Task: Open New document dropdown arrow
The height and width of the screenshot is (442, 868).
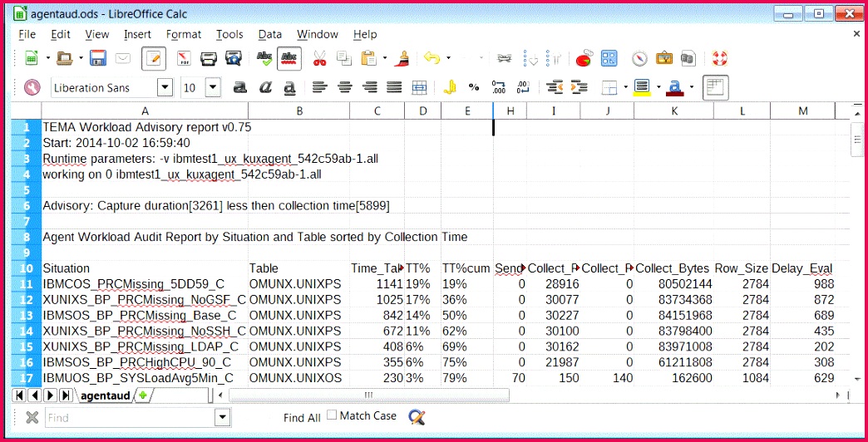Action: click(47, 57)
